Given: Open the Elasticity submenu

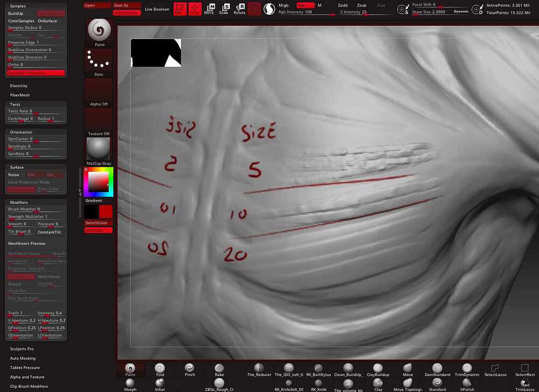Looking at the screenshot, I should pyautogui.click(x=18, y=86).
